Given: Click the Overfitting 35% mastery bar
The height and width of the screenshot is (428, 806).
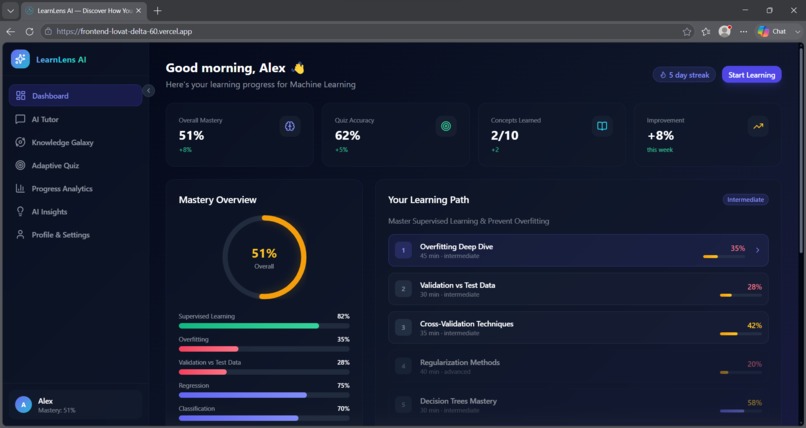Looking at the screenshot, I should pyautogui.click(x=264, y=349).
